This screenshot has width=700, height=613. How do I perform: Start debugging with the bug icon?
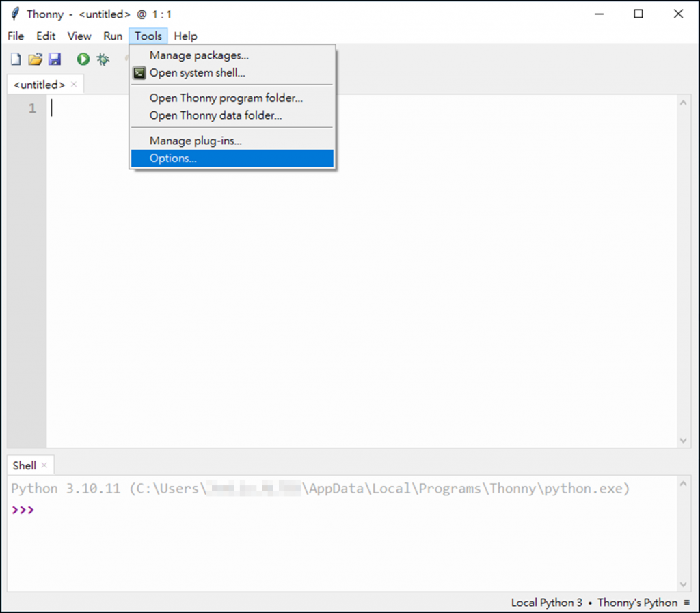[103, 59]
